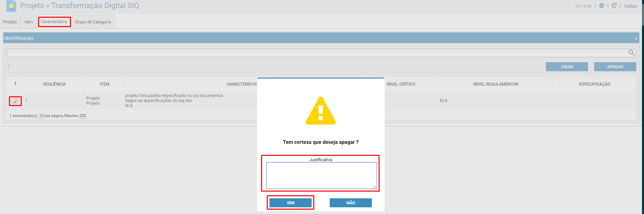Select the Característica tab
This screenshot has width=644, height=214.
click(x=54, y=22)
